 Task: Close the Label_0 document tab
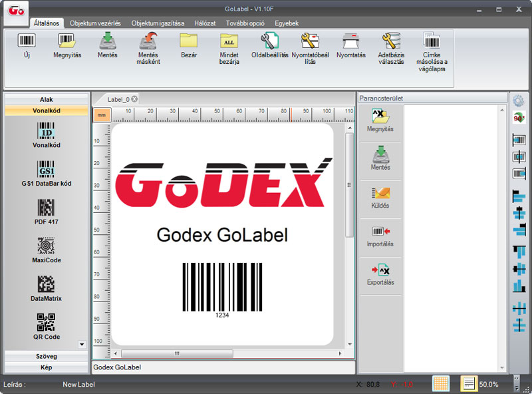tap(134, 99)
